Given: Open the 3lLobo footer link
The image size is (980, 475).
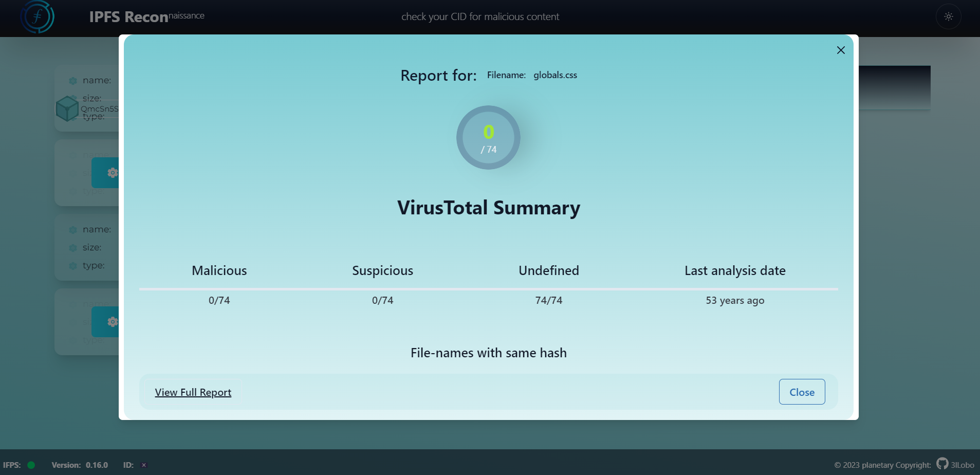Looking at the screenshot, I should pyautogui.click(x=962, y=465).
